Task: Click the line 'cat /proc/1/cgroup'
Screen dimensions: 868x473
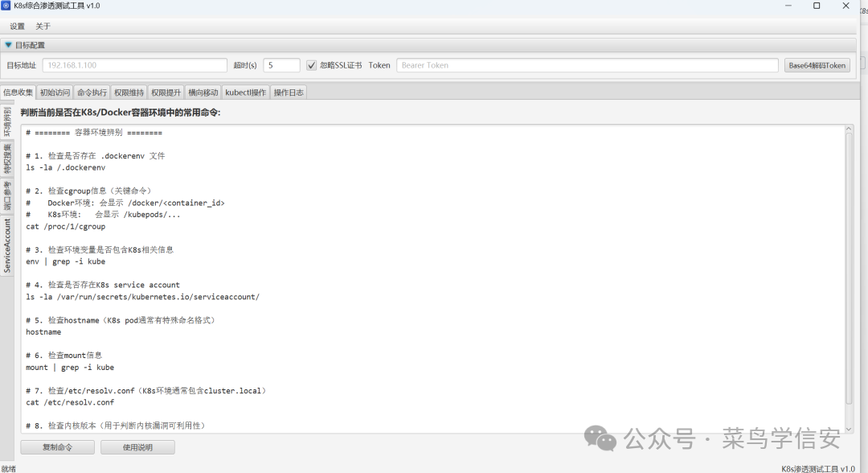Action: coord(65,226)
